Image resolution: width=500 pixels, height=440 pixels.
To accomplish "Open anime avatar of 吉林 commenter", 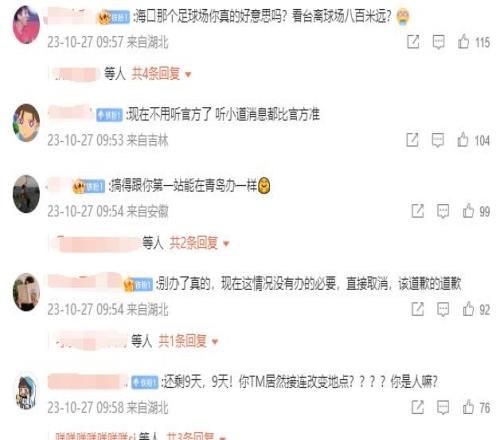I will click(26, 122).
